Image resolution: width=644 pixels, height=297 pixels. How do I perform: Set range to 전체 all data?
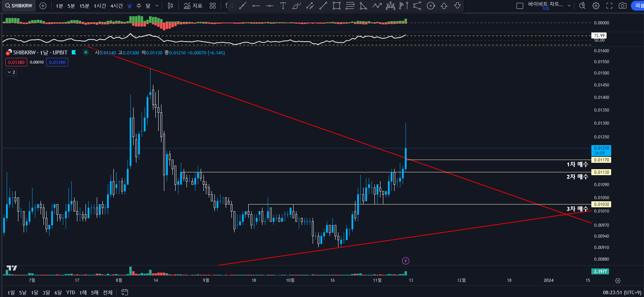(108, 292)
